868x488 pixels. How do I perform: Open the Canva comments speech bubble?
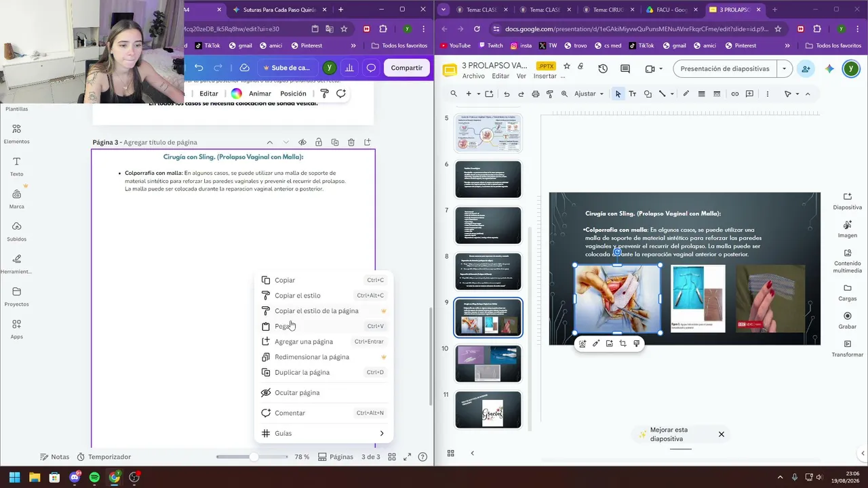[371, 68]
